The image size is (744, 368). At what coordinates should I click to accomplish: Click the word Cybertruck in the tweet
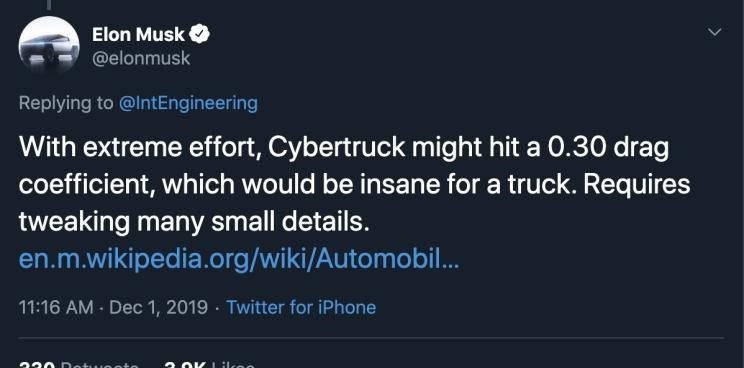click(336, 148)
